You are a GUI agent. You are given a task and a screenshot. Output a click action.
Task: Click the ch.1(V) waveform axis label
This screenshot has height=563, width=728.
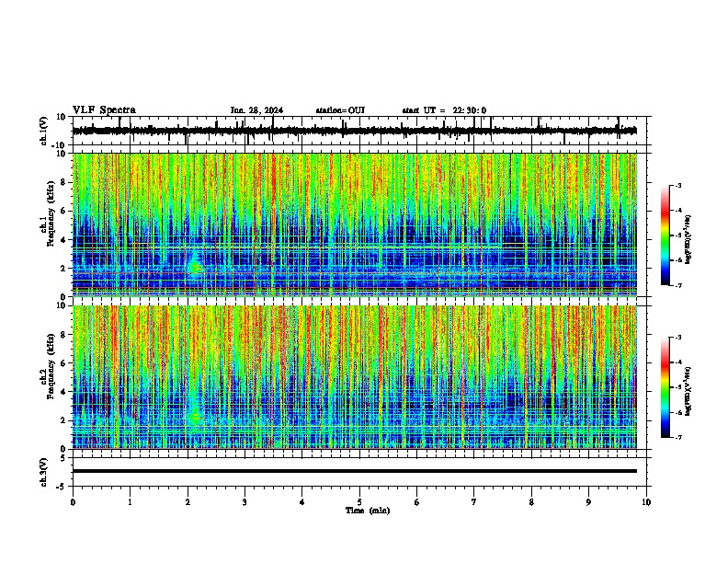pos(44,131)
